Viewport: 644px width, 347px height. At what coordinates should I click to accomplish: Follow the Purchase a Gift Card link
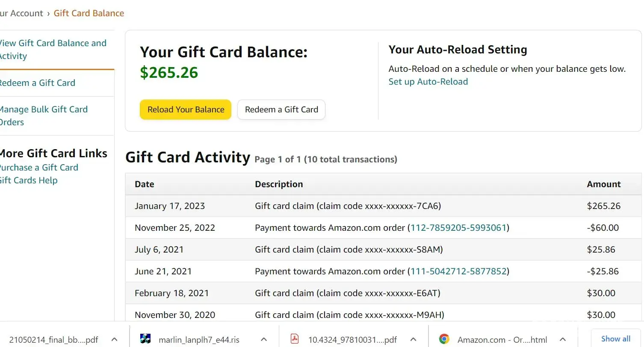39,168
